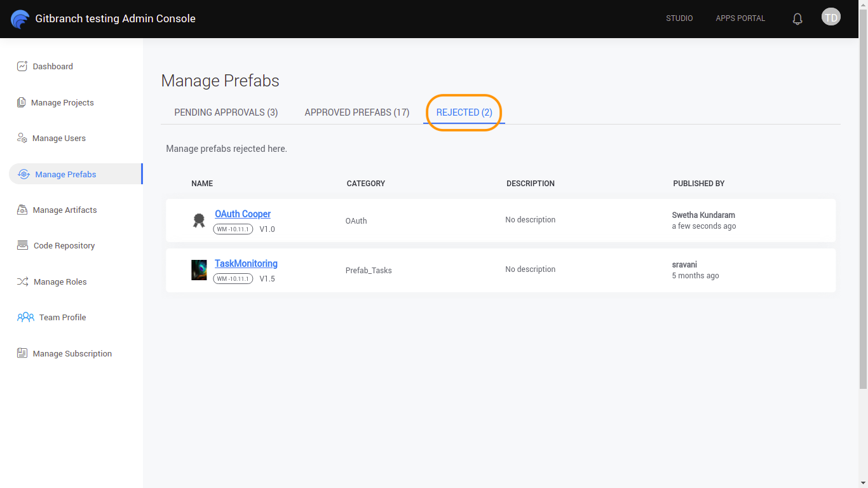Click the Manage Subscription icon

(22, 353)
